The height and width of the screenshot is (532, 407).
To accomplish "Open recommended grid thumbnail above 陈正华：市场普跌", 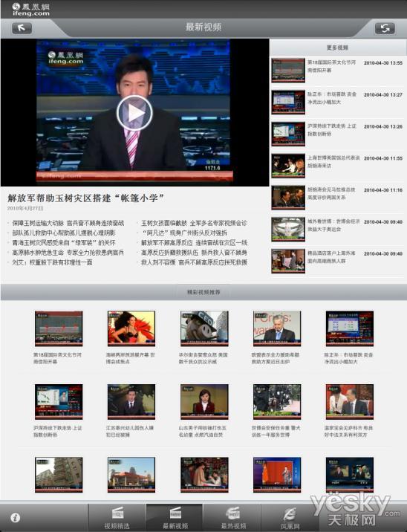I will coord(350,328).
